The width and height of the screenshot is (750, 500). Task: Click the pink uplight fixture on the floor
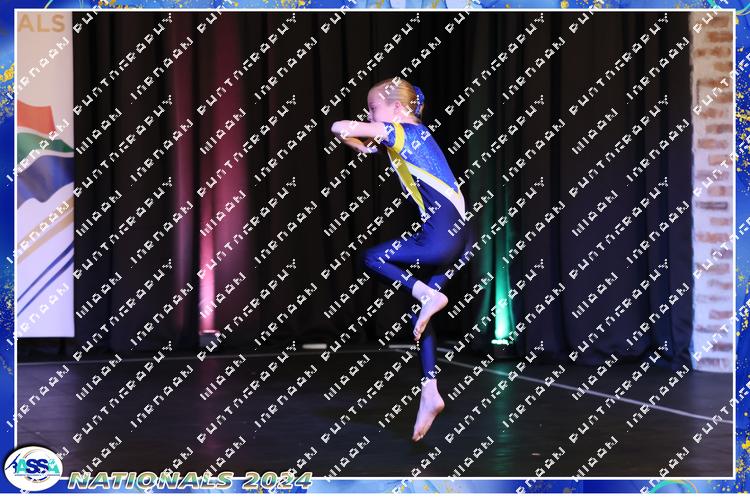point(209,333)
